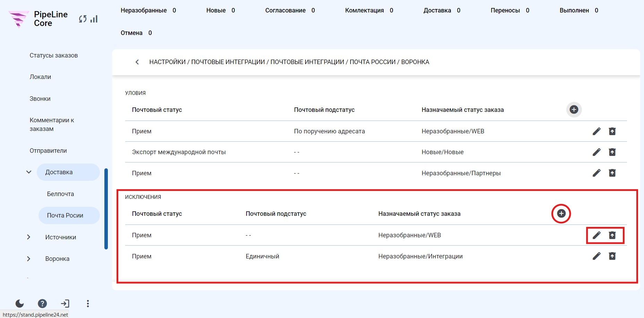The width and height of the screenshot is (644, 318).
Task: Delete the По поручению адресата condition row
Action: pyautogui.click(x=612, y=131)
